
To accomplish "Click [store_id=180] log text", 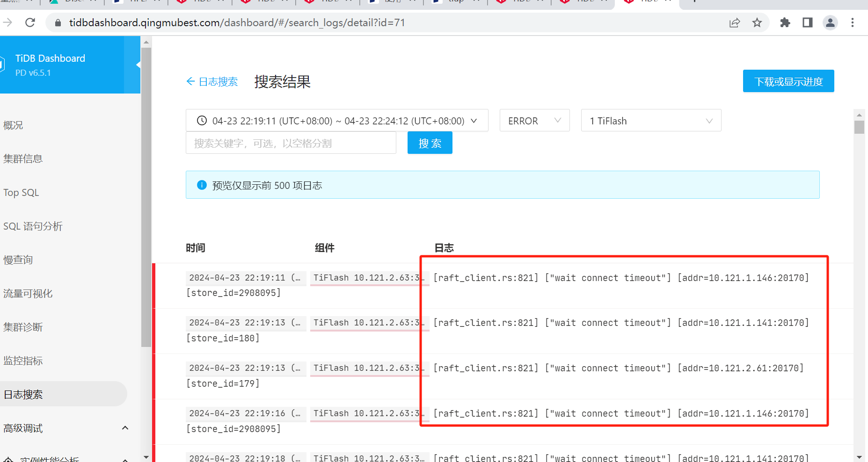I will click(x=223, y=338).
